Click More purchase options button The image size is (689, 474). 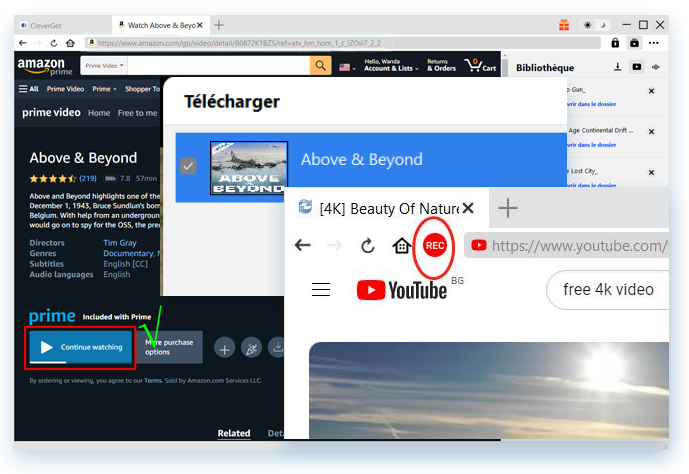pos(169,347)
